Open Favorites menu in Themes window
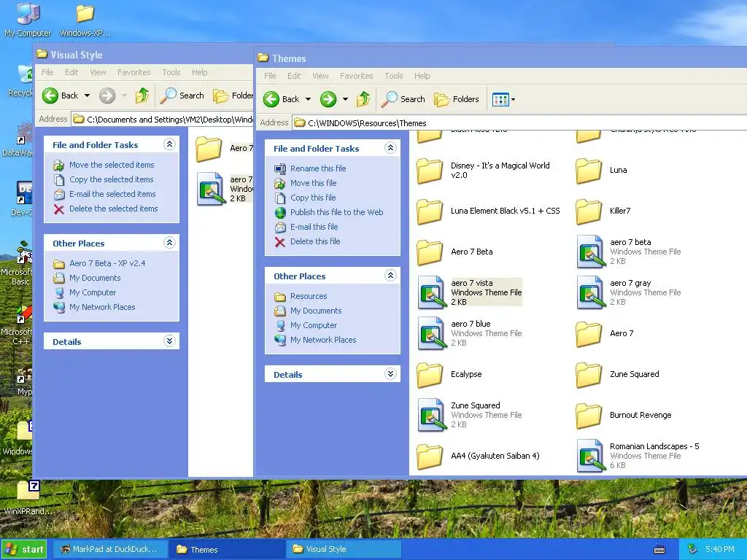 coord(356,76)
